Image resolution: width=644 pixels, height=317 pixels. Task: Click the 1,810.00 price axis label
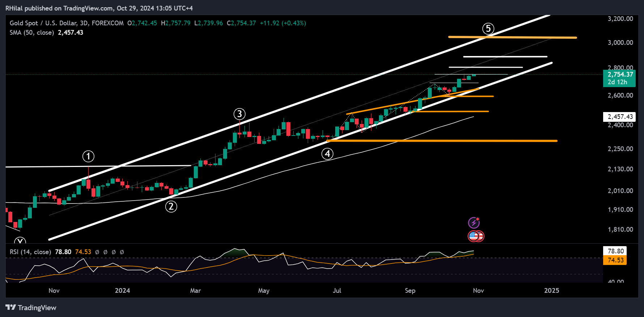coord(620,230)
